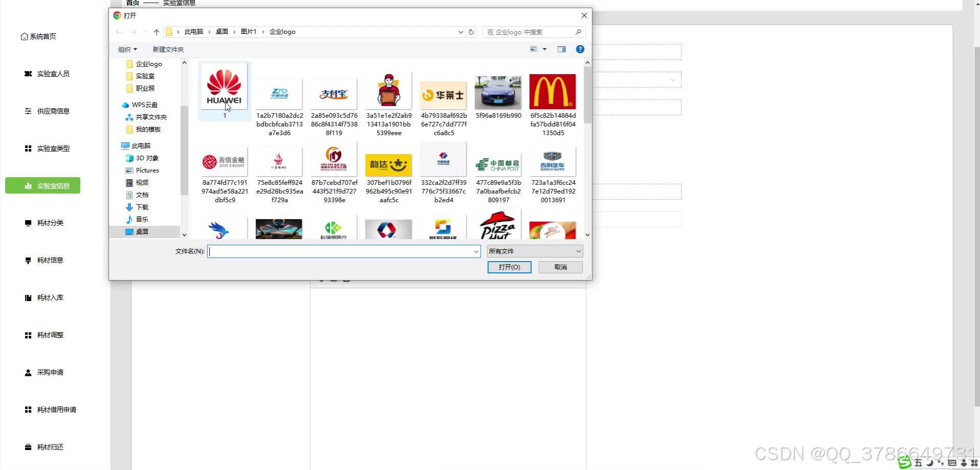Click the 新建文件夹 button

(168, 49)
